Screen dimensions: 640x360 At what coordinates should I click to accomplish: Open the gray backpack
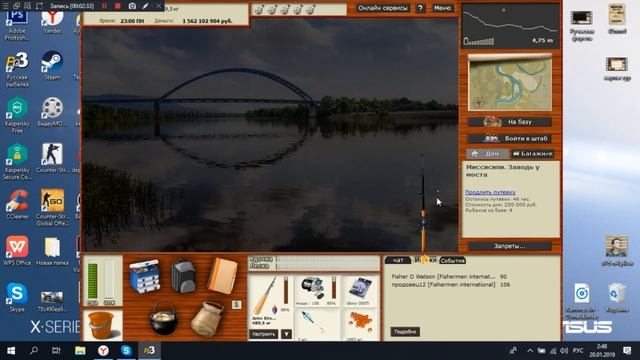point(183,276)
